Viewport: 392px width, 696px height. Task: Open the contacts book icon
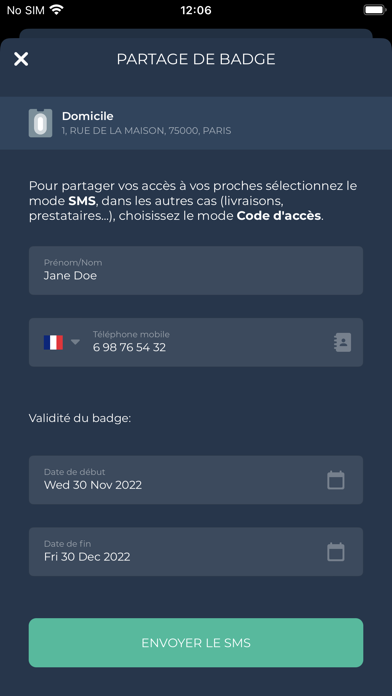342,343
